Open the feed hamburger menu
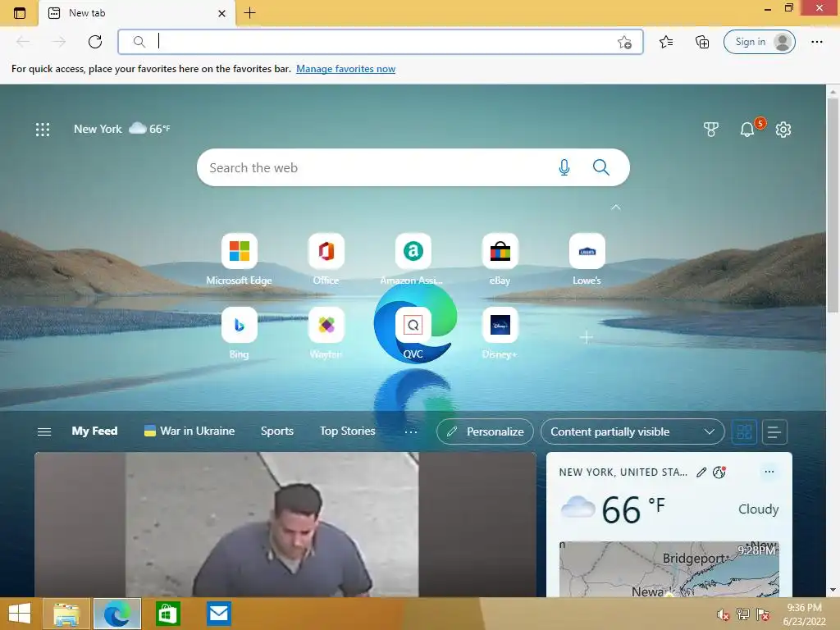840x630 pixels. (x=44, y=431)
